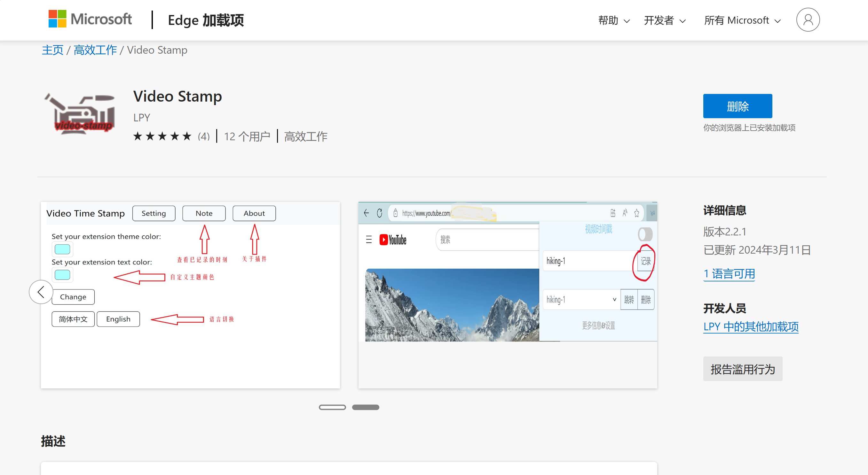Select the first carousel page indicator
868x475 pixels.
332,407
